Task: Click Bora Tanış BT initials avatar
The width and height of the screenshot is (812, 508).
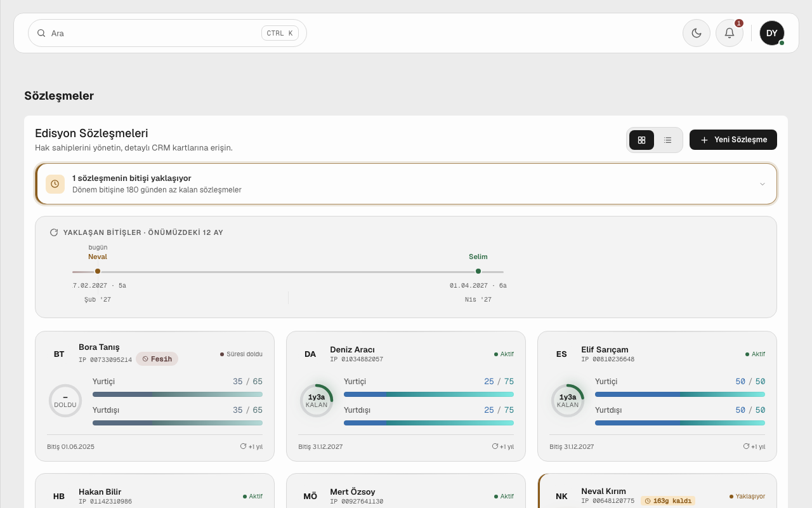Action: 59,354
